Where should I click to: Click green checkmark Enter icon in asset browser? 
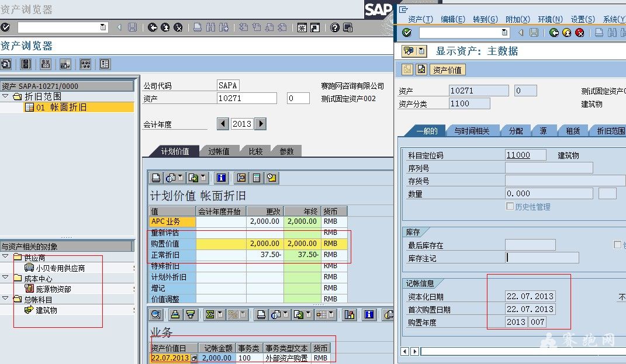click(x=5, y=27)
